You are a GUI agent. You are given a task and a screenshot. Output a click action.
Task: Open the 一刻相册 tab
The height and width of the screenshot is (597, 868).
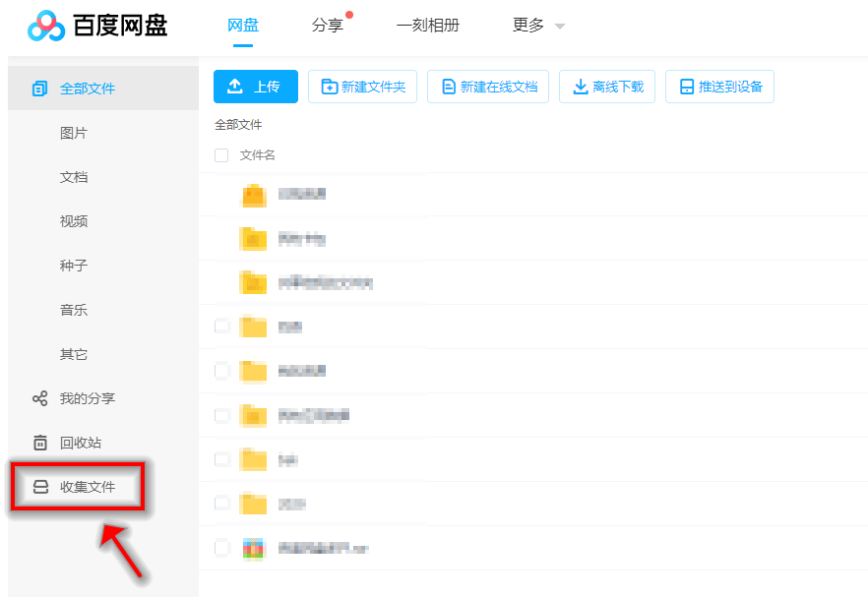(x=427, y=26)
